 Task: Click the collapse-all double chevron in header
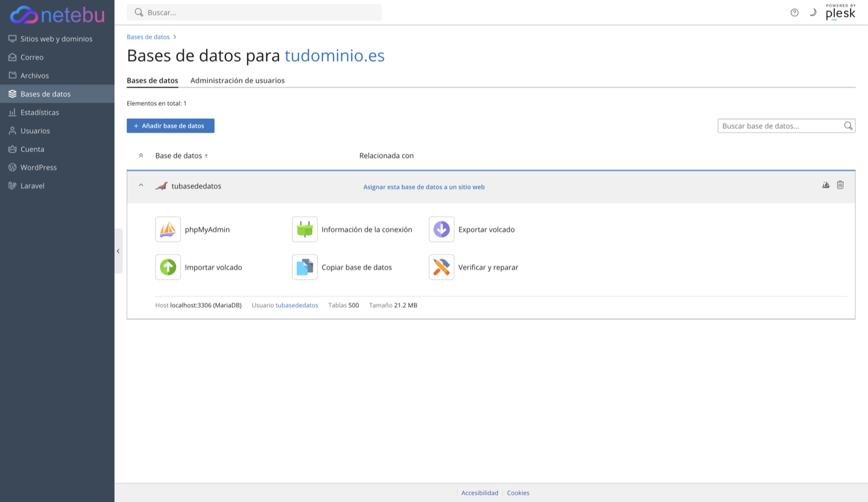click(x=141, y=156)
